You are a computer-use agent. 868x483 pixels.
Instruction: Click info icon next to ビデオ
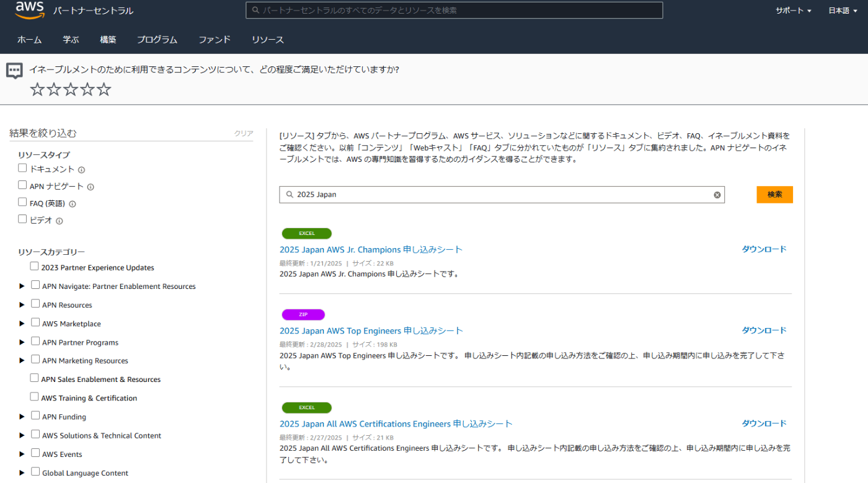click(x=60, y=221)
